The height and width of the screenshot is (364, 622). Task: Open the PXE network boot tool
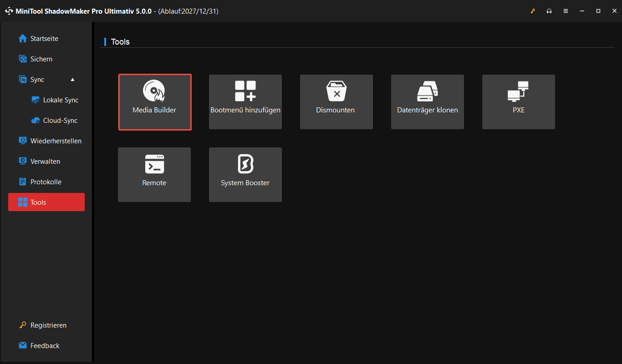[x=519, y=102]
